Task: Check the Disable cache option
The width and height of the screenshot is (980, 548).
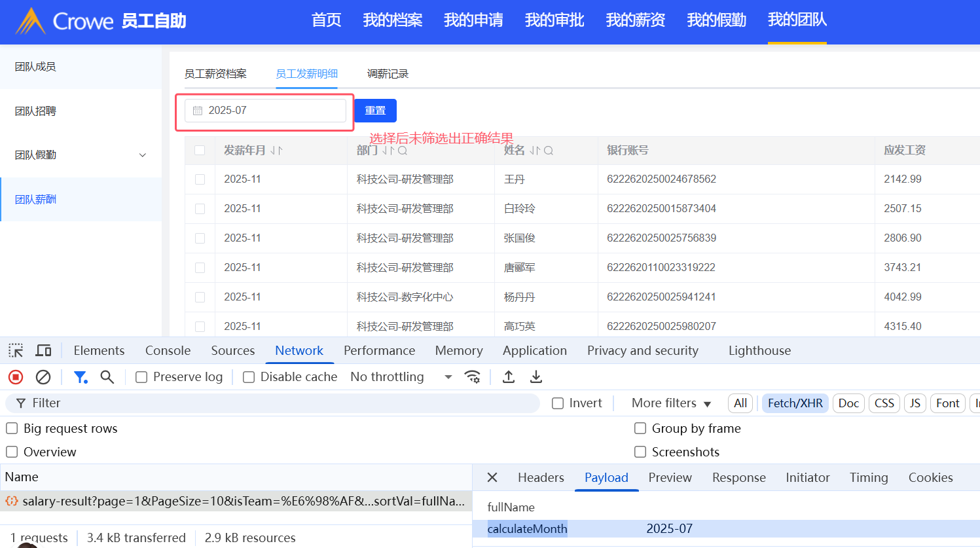Action: [x=249, y=377]
